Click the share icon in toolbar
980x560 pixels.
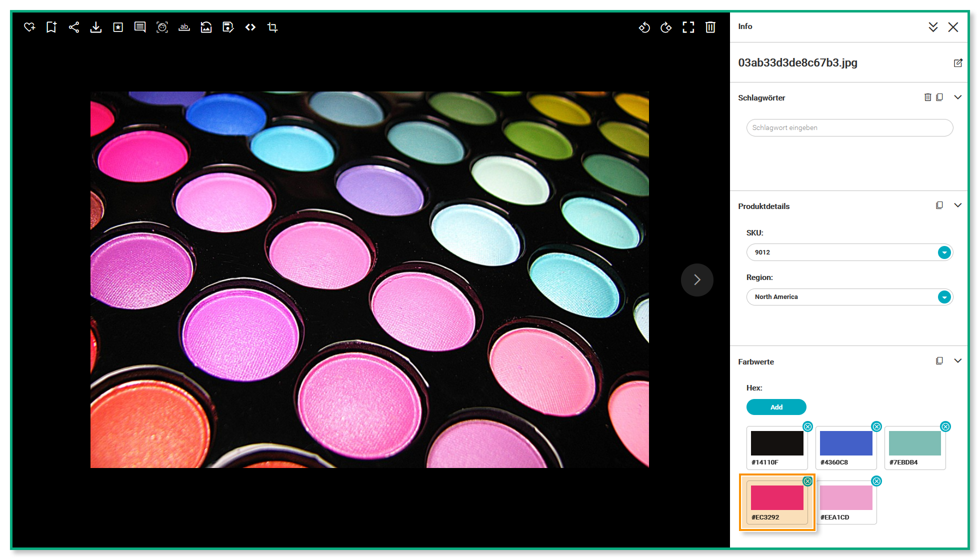coord(74,27)
